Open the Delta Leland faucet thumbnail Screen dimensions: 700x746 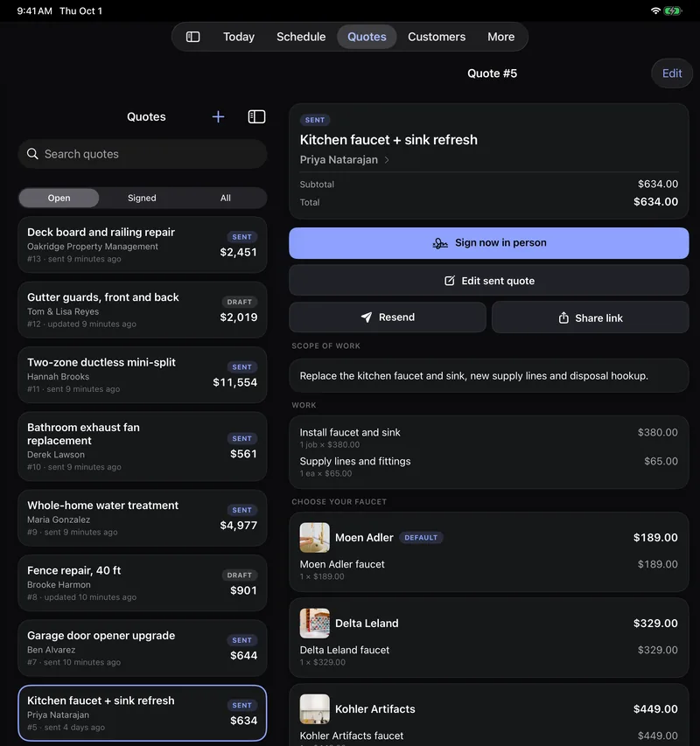click(x=314, y=624)
